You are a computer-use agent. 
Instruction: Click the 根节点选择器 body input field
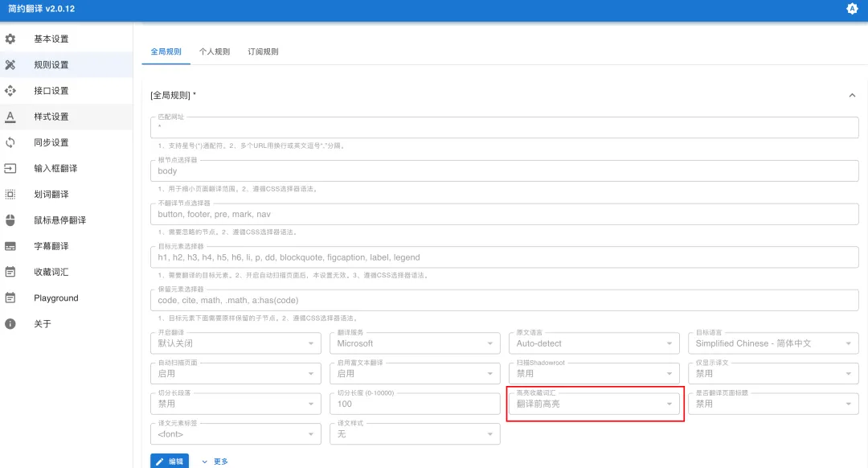504,171
